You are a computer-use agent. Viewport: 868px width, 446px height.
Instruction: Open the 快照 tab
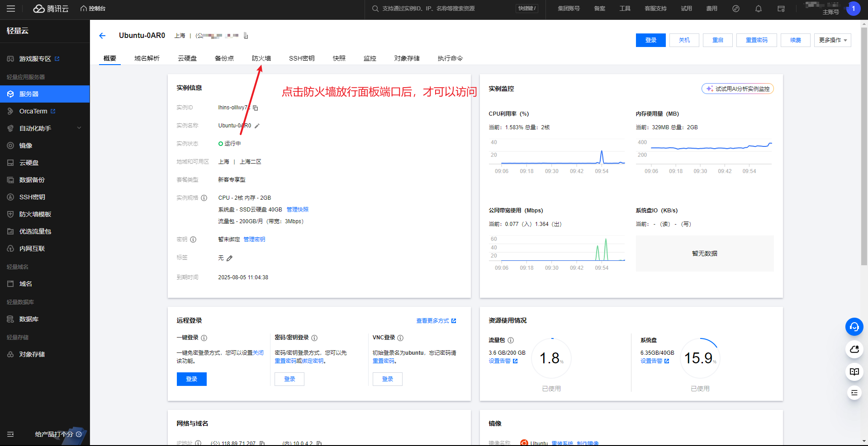(339, 58)
